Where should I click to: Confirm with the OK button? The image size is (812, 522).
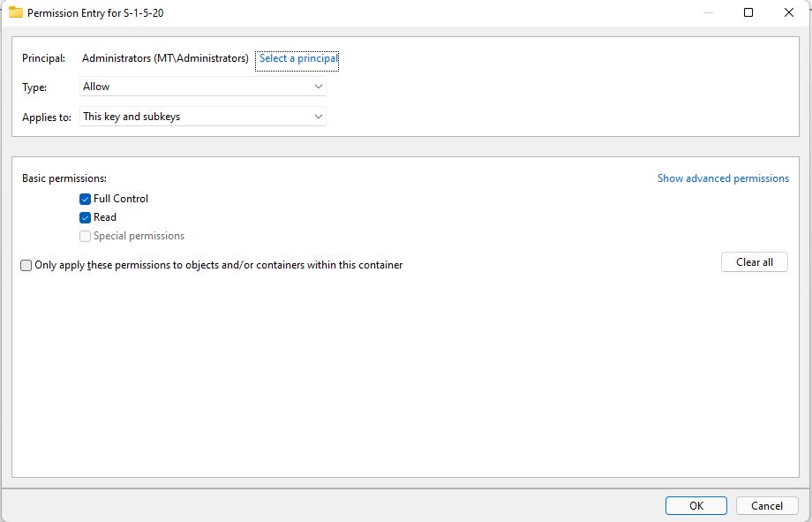(695, 506)
